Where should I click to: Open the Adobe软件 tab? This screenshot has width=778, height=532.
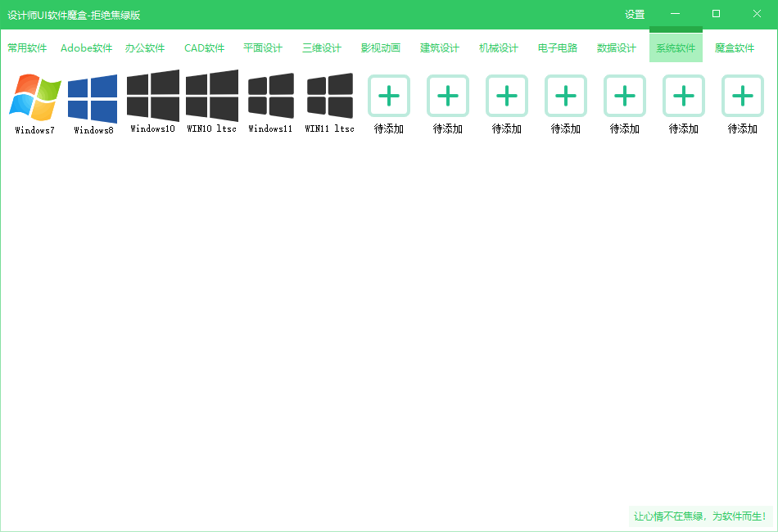[x=87, y=48]
